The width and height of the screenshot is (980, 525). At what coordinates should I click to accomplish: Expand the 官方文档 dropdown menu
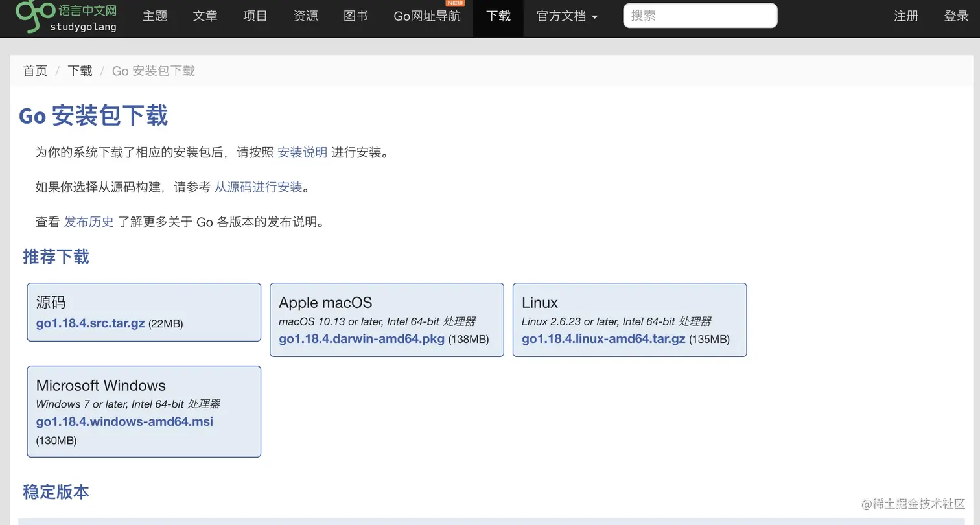click(567, 16)
